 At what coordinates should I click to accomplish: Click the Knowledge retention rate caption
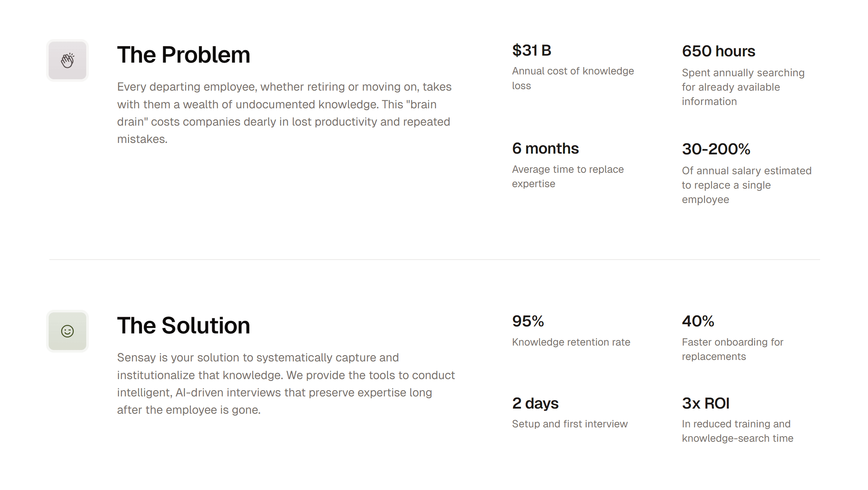[571, 342]
